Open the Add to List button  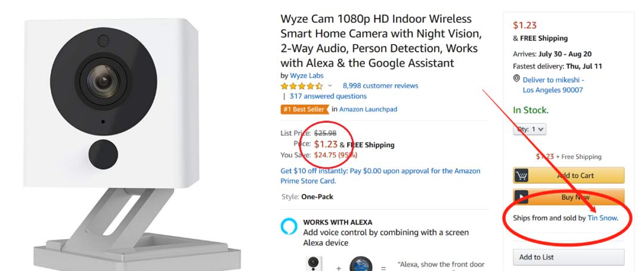pos(568,257)
